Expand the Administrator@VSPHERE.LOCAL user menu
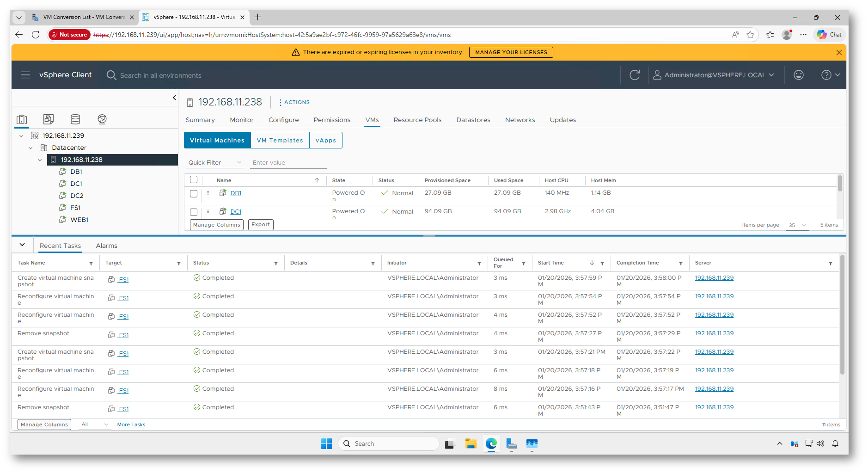Image resolution: width=868 pixels, height=474 pixels. click(x=714, y=75)
